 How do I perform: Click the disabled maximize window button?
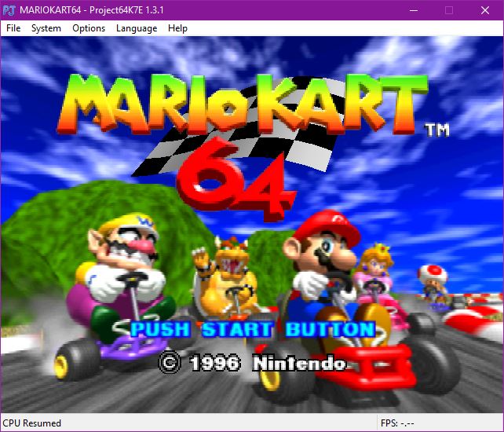[449, 10]
